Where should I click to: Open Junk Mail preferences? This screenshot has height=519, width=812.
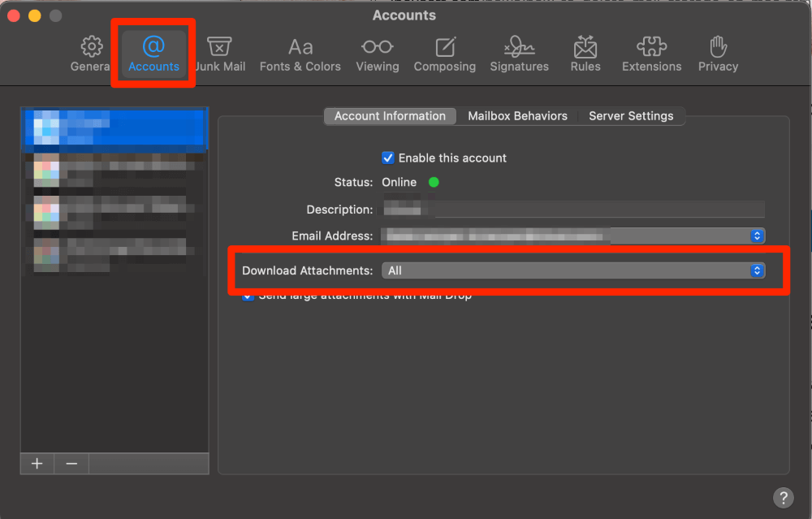point(220,54)
